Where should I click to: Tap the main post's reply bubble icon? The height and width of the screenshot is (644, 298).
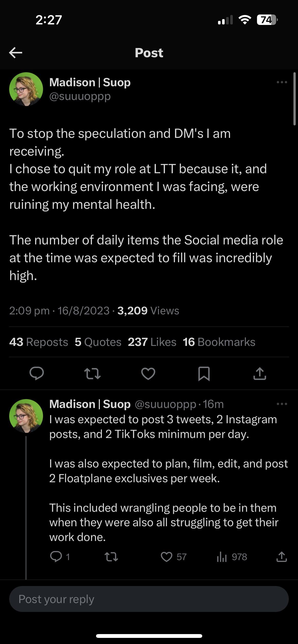[x=37, y=374]
